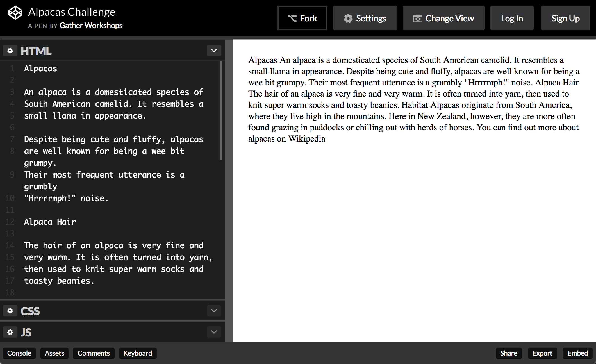
Task: Expand CSS panel dropdown chevron
Action: click(214, 311)
